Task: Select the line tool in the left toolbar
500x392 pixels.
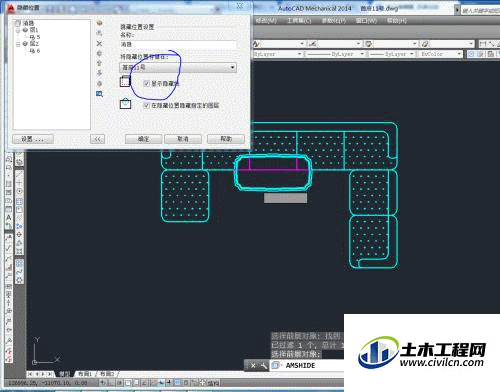Action: point(19,174)
